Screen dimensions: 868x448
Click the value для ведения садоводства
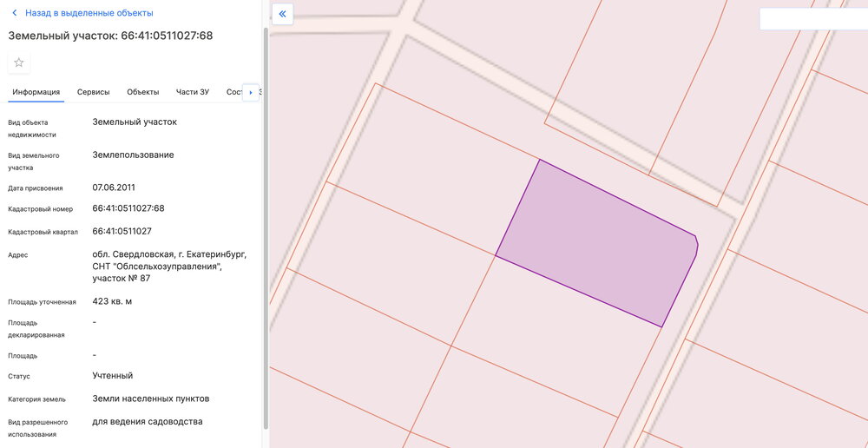click(148, 421)
